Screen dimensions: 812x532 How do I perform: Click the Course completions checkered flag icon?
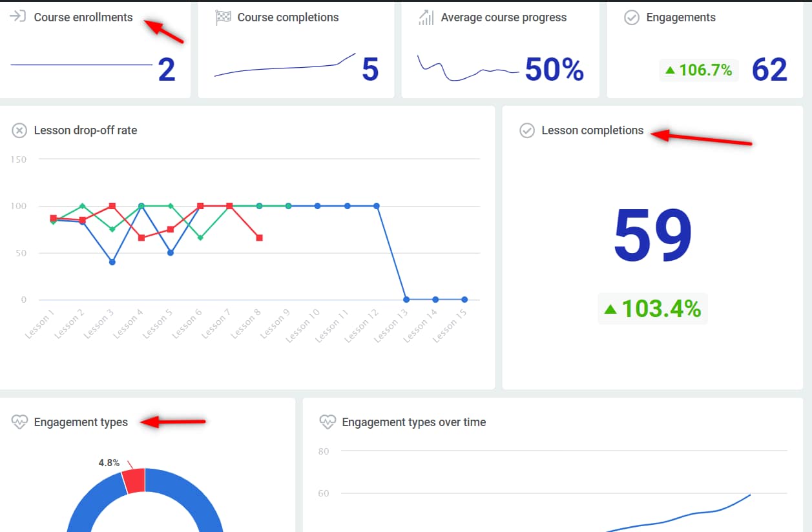click(223, 17)
